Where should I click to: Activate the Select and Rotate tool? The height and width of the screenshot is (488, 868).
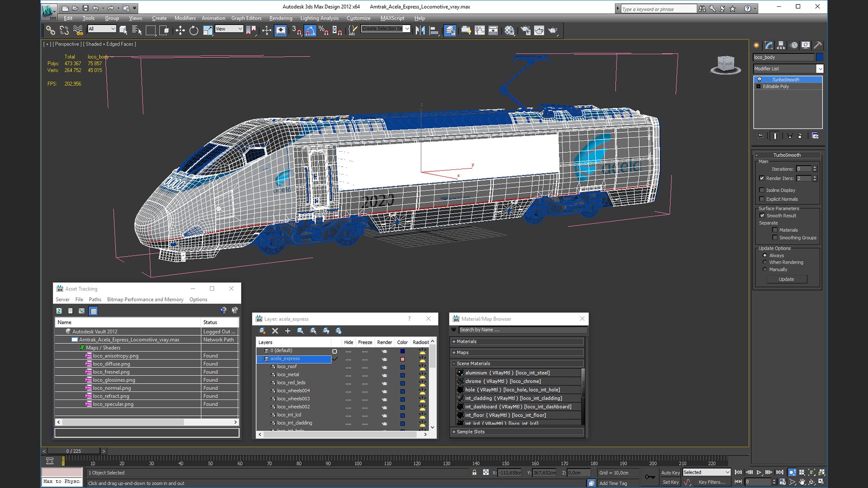coord(193,30)
